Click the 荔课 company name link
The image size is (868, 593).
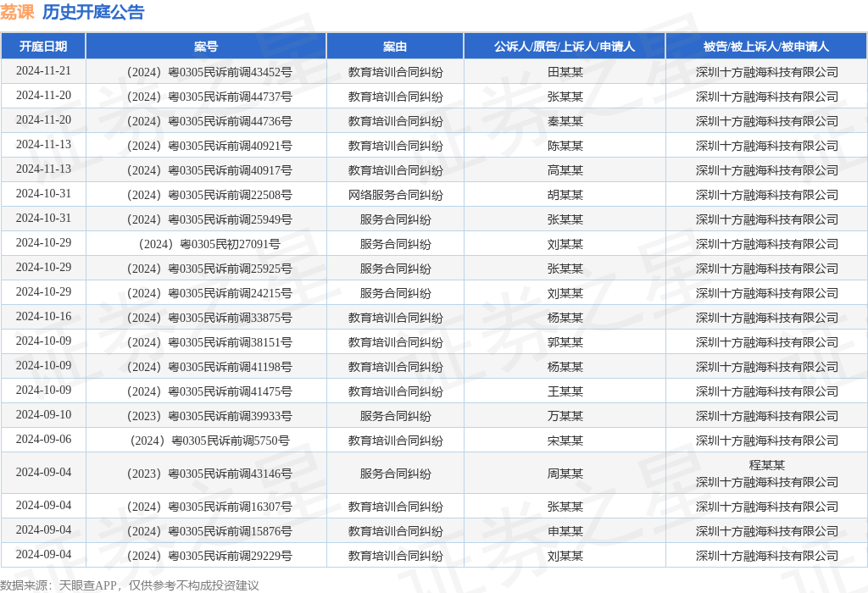click(17, 12)
